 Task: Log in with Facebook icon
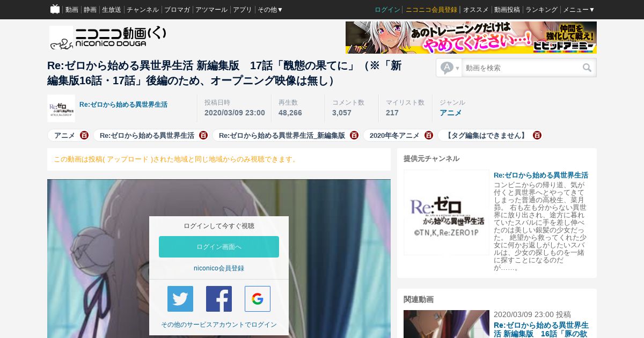click(219, 299)
